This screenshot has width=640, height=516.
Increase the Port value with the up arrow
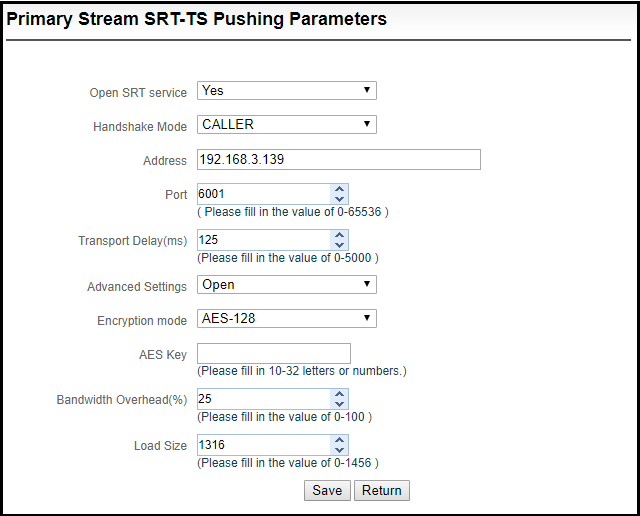(339, 189)
